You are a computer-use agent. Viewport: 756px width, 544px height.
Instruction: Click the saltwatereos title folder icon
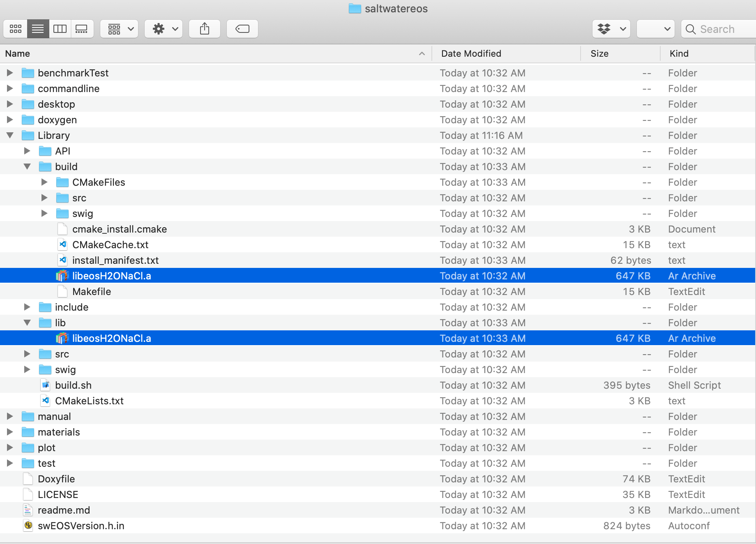click(355, 8)
